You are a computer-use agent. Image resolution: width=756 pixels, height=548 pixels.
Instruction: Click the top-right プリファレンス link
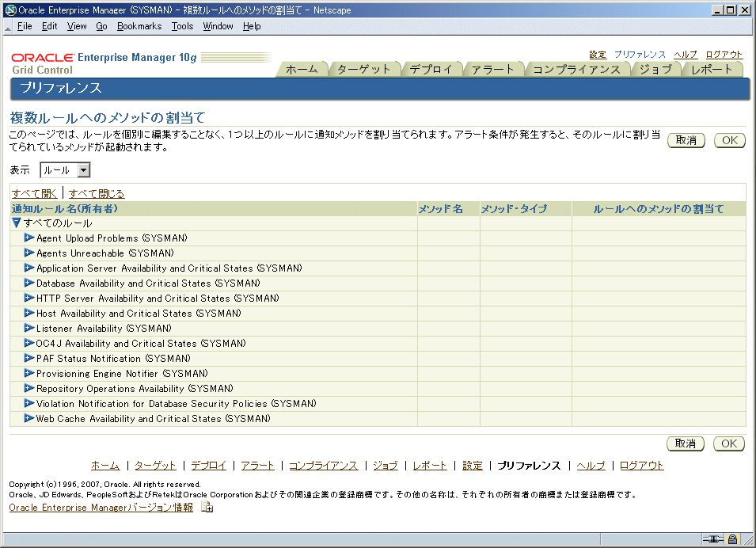coord(640,55)
